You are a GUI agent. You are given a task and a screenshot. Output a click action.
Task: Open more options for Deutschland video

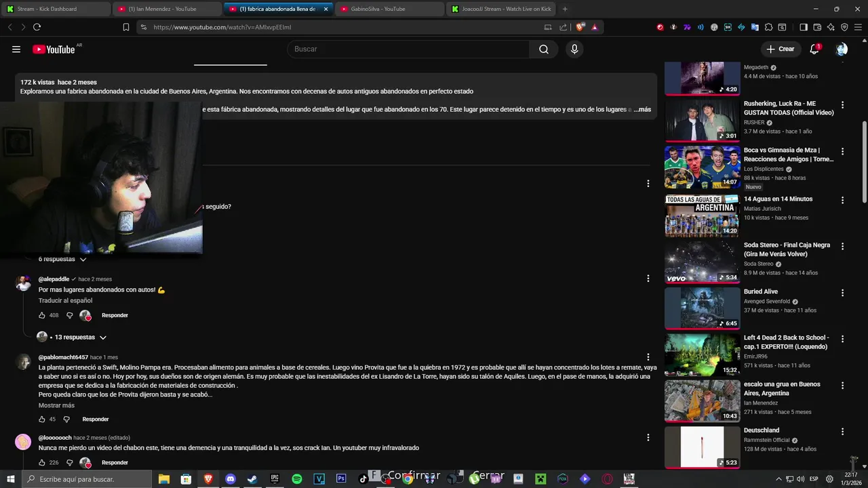click(x=843, y=432)
